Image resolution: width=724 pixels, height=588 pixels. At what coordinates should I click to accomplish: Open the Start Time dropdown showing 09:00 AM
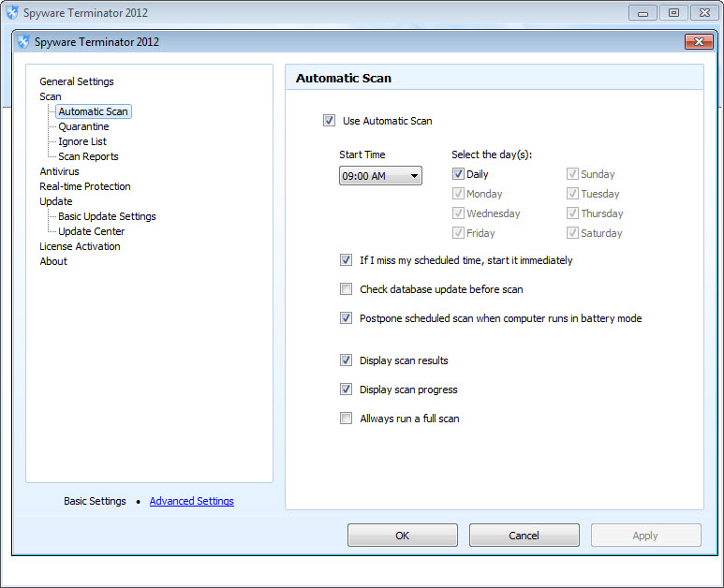click(380, 176)
